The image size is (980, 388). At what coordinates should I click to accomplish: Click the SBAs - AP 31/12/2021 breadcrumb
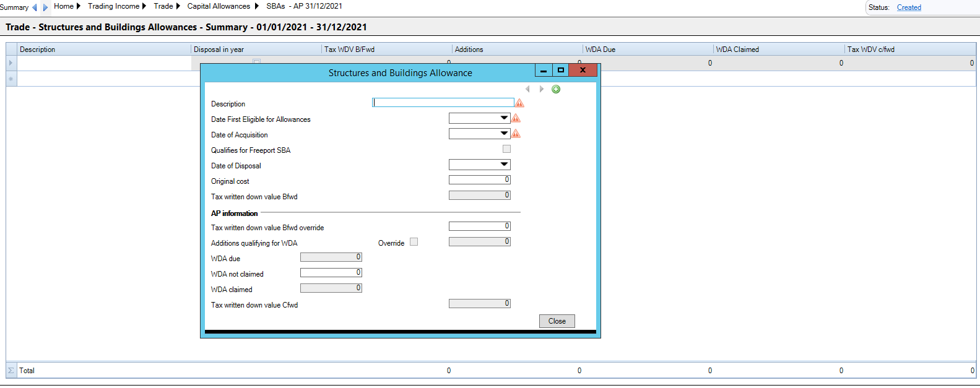coord(304,6)
